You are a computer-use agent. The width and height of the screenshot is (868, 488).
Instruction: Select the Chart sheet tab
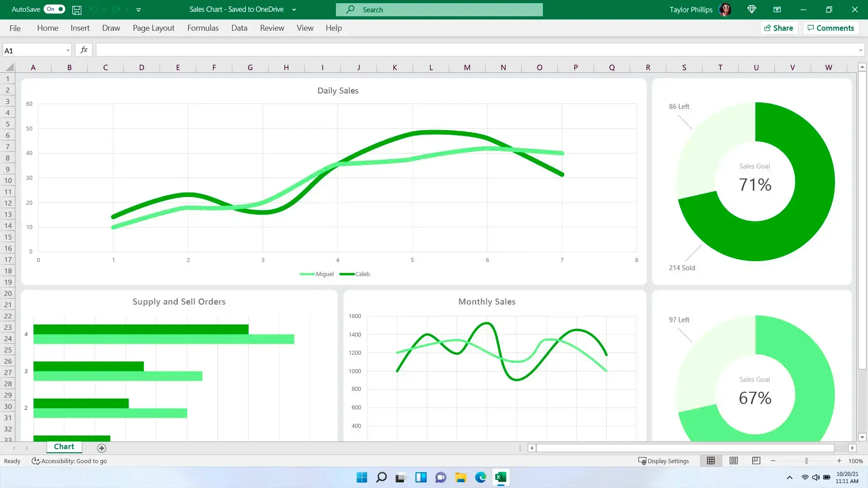tap(64, 447)
